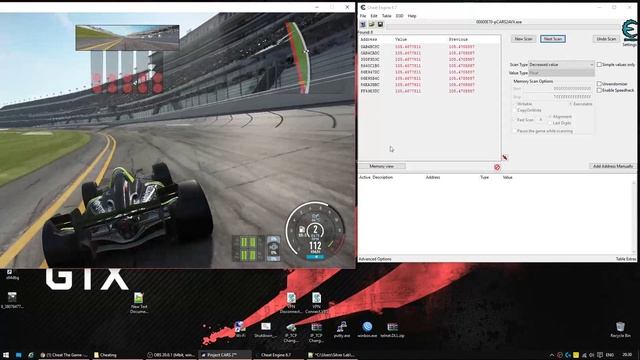The width and height of the screenshot is (640, 360).
Task: Open the Scan Type dropdown
Action: 561,64
